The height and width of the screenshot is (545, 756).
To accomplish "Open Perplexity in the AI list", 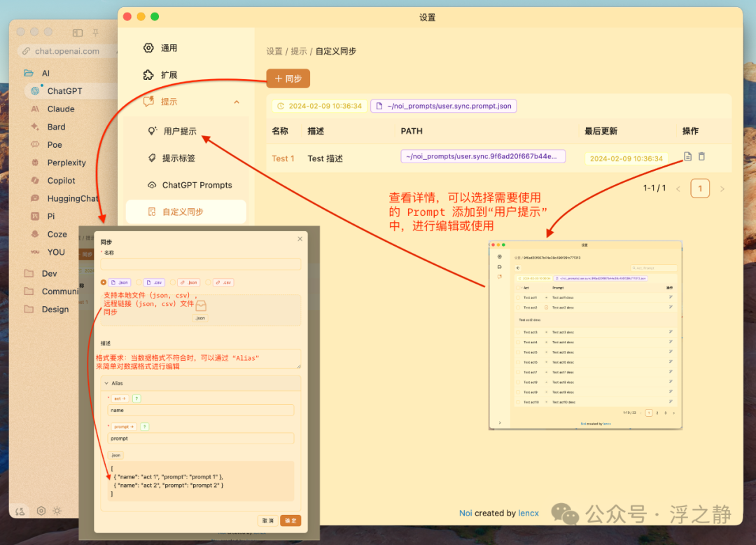I will [x=66, y=163].
